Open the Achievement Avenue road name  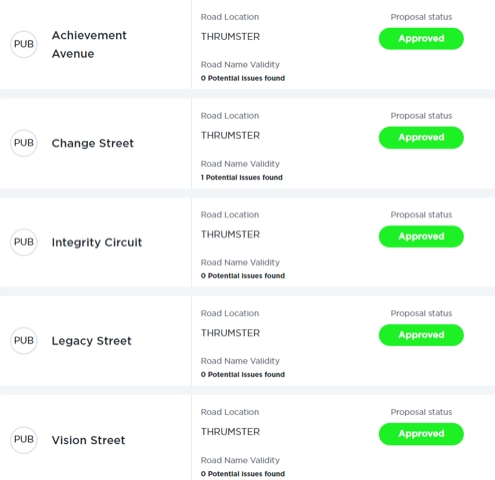pos(89,44)
